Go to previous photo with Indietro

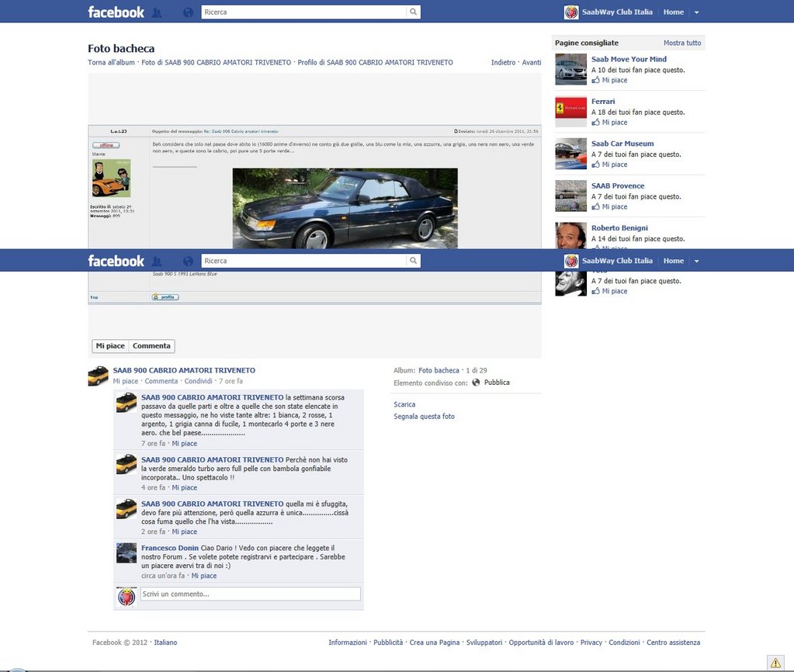tap(504, 62)
